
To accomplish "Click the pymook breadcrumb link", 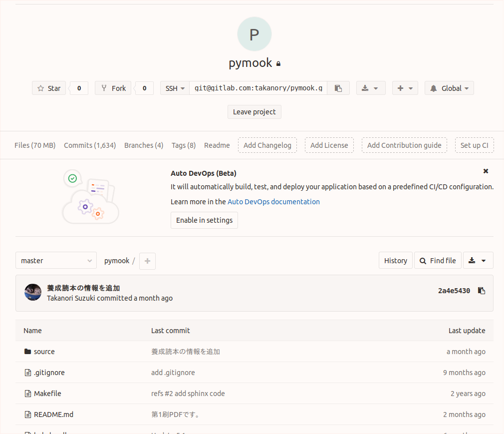I will 117,261.
